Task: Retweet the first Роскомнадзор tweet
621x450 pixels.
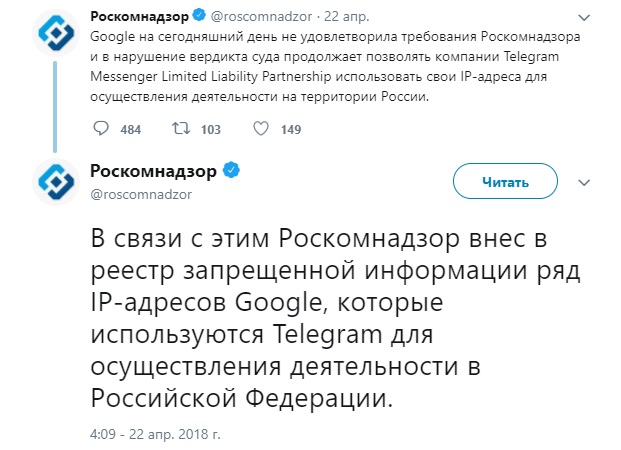Action: [181, 128]
